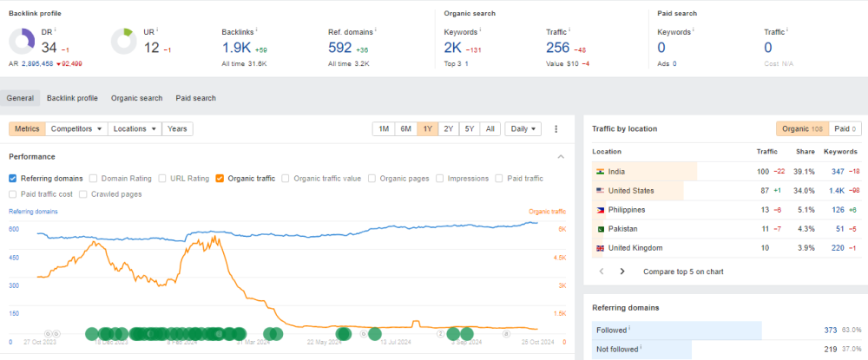Open the 1.9K Backlinks link
868x360 pixels.
237,48
